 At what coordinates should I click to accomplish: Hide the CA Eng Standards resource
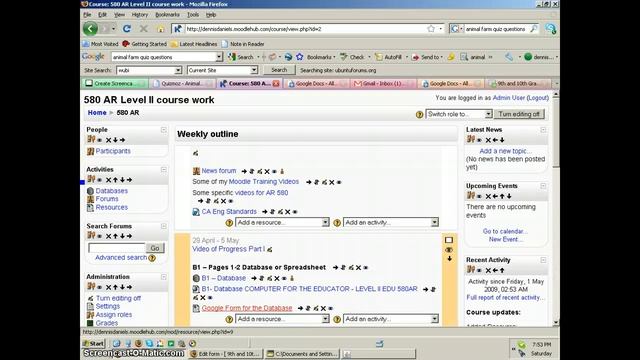pyautogui.click(x=295, y=212)
